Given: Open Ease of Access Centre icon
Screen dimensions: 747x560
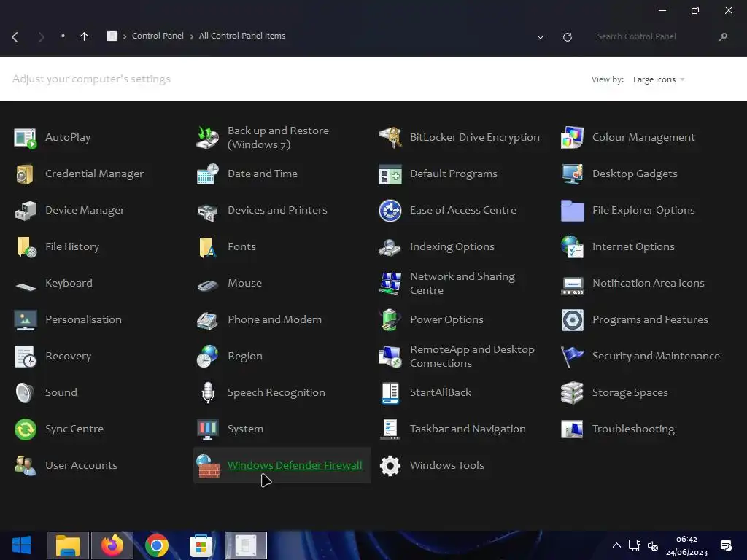Looking at the screenshot, I should coord(390,211).
